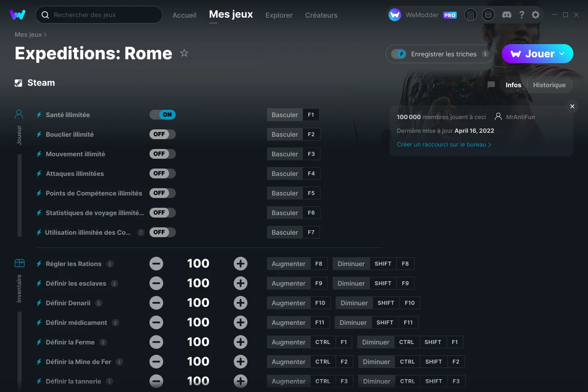Click Diminuer SHIFT F11 hotkey for médicament

[376, 322]
